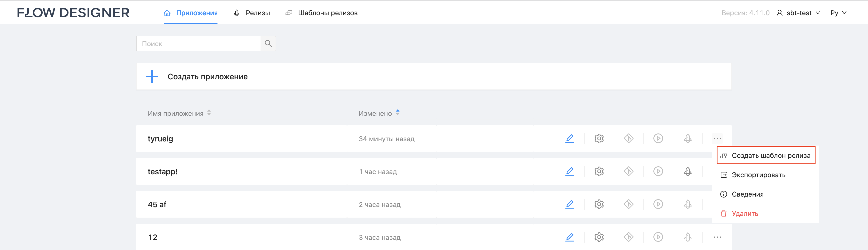Click the search magnifier icon
The image size is (868, 250).
268,44
